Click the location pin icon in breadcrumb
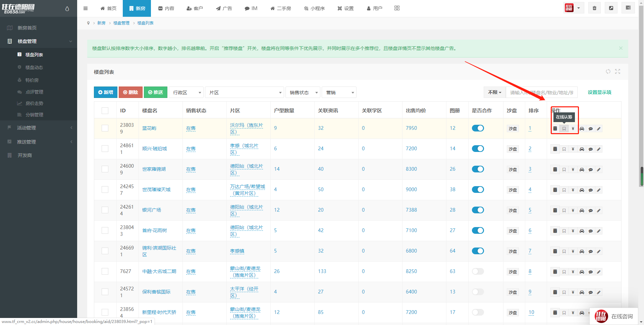This screenshot has height=325, width=644. click(x=88, y=23)
